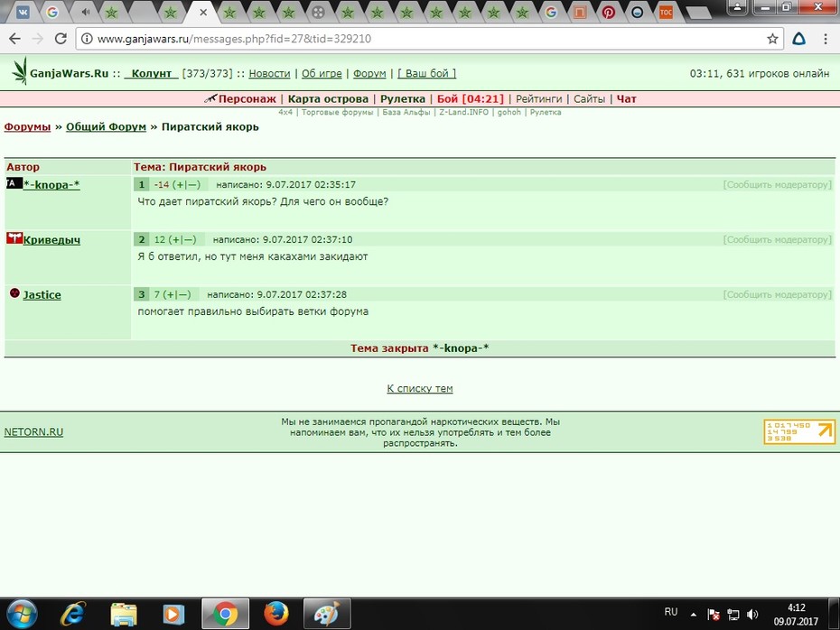The image size is (840, 630).
Task: Reload the current page
Action: pyautogui.click(x=61, y=39)
